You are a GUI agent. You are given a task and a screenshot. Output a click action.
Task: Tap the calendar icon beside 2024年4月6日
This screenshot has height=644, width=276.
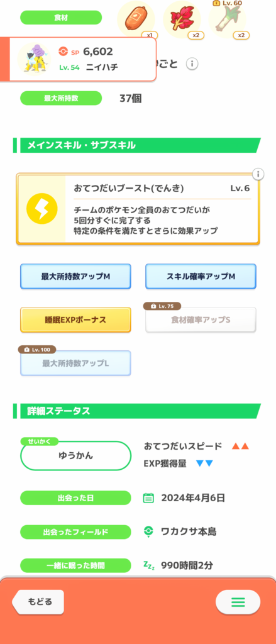click(148, 498)
